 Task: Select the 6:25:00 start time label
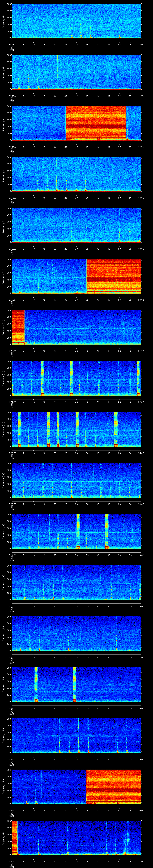click(x=12, y=606)
